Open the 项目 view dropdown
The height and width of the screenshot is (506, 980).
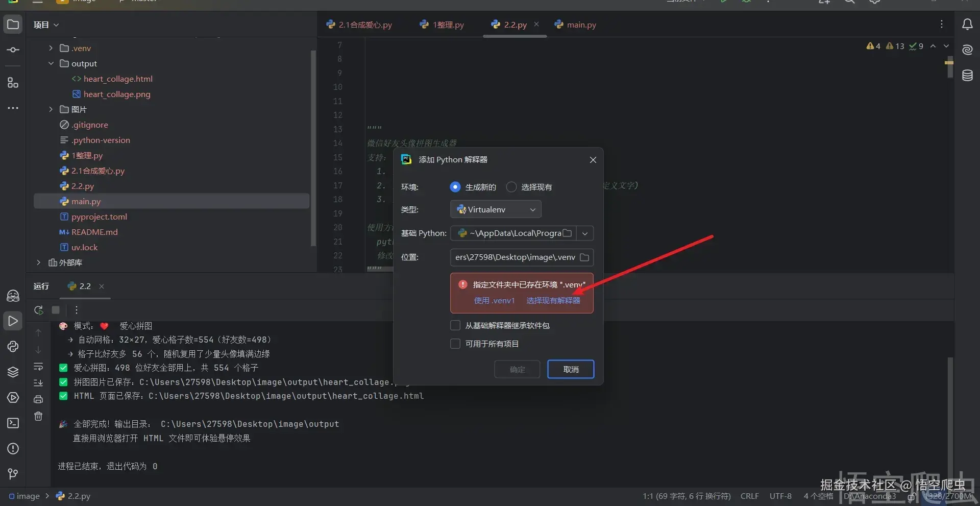click(46, 25)
